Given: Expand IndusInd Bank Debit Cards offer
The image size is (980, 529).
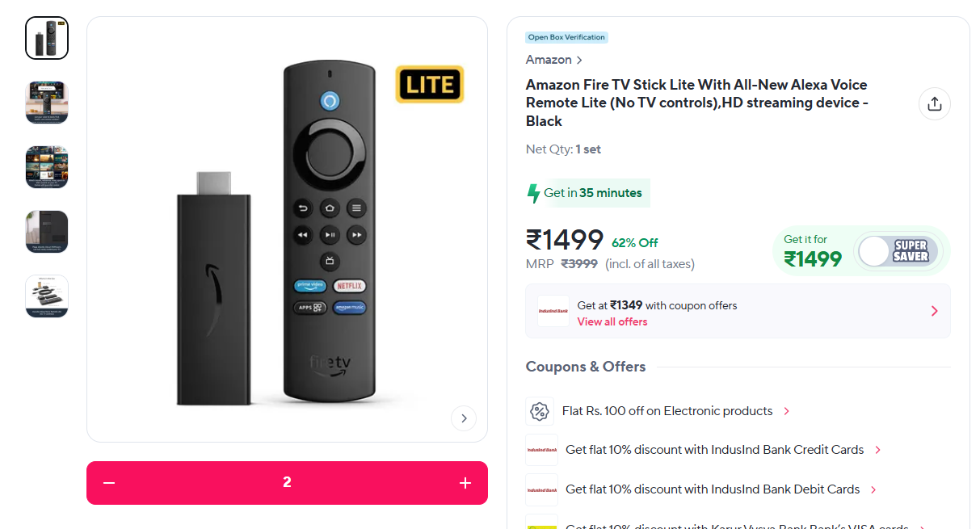Looking at the screenshot, I should click(712, 489).
